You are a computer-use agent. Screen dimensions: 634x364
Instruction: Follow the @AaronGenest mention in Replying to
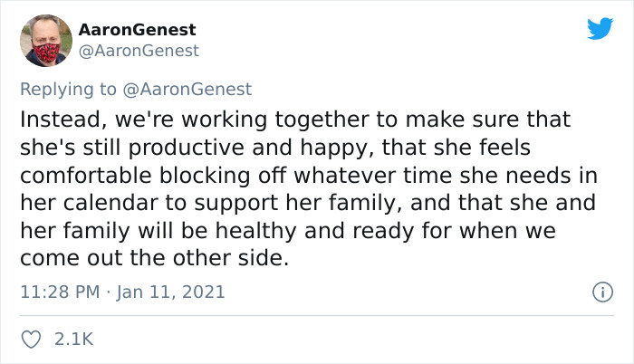[x=187, y=90]
